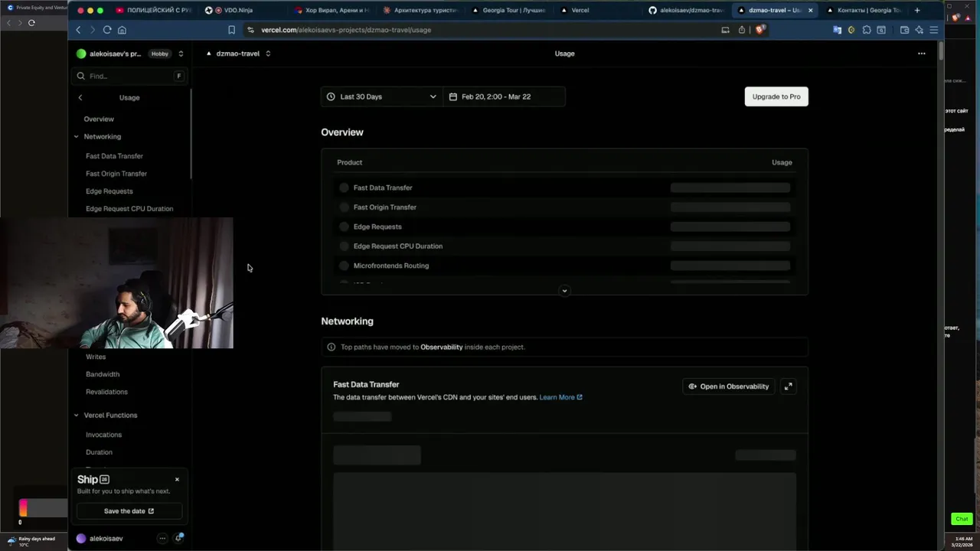Switch to the alekoisaev/dzmao-travel GitHub tab
Viewport: 980px width, 551px height.
687,10
